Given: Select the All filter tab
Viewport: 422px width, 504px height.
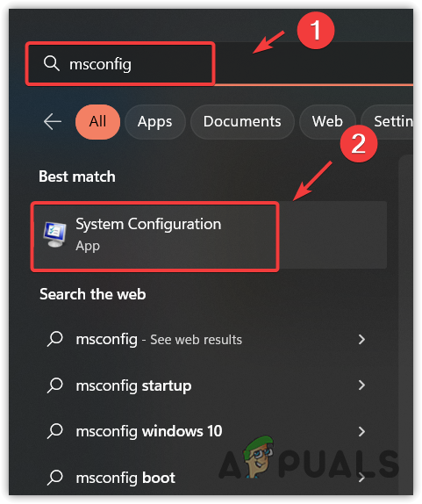Looking at the screenshot, I should pyautogui.click(x=97, y=122).
